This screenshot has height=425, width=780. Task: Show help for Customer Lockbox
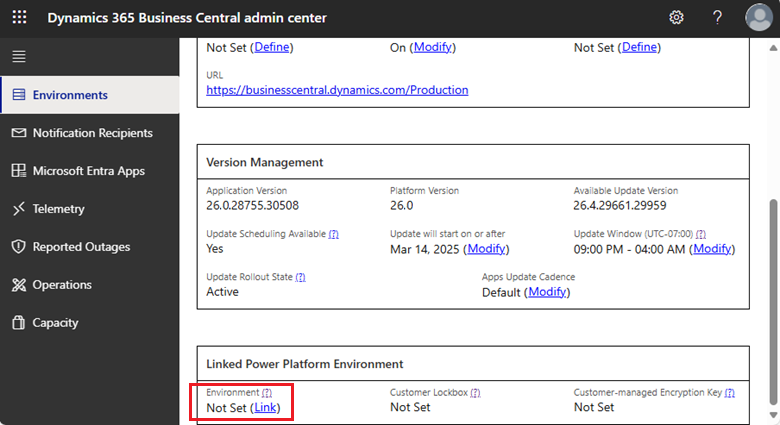tap(475, 393)
